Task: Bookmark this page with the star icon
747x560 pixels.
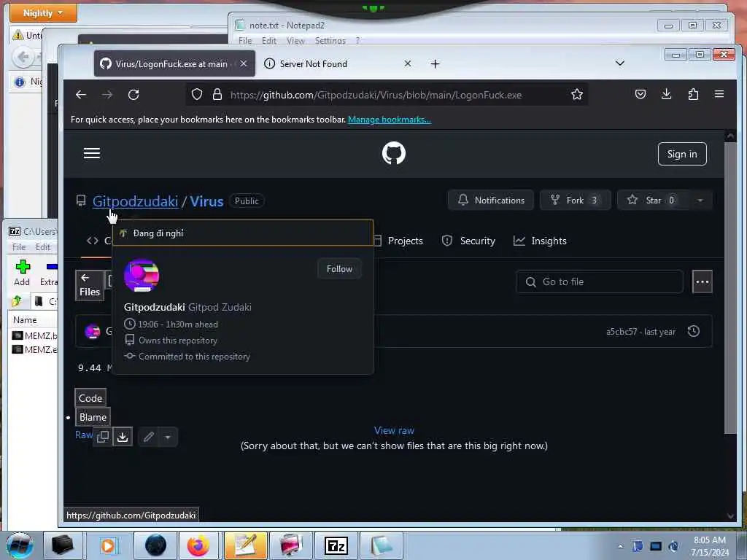Action: point(577,95)
